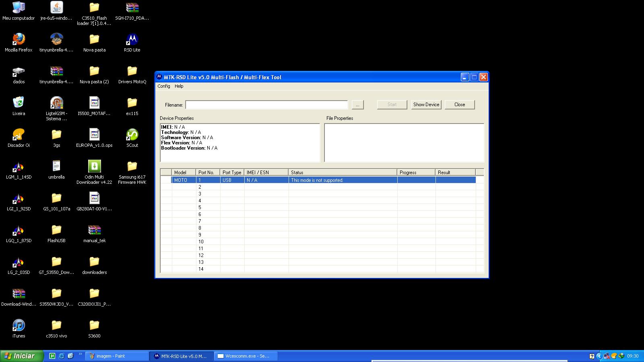The width and height of the screenshot is (644, 362).
Task: Switch to imagem - Paint taskbar window
Action: click(117, 356)
